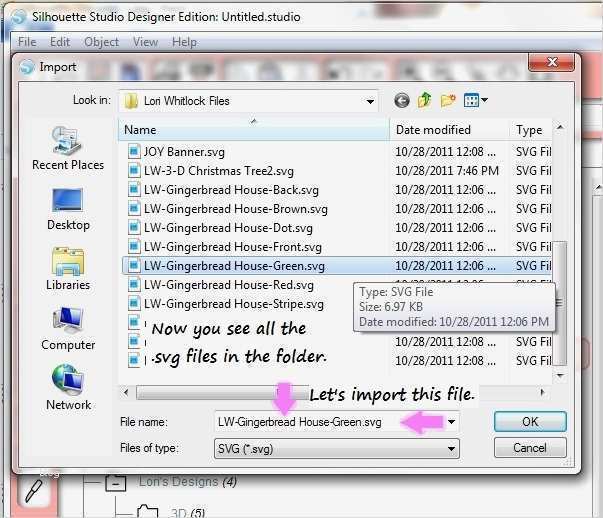Open the Network location
The width and height of the screenshot is (603, 518).
68,388
